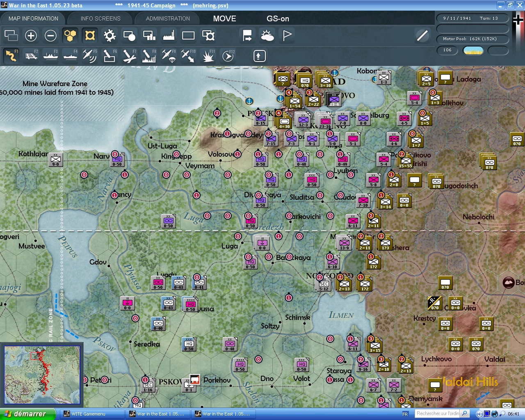This screenshot has height=420, width=525.
Task: Click the Rechercher desktop search field
Action: point(438,413)
